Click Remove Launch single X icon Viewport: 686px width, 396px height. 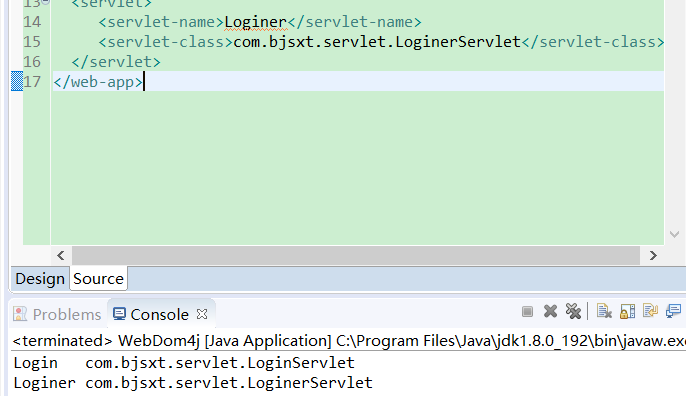pos(550,312)
